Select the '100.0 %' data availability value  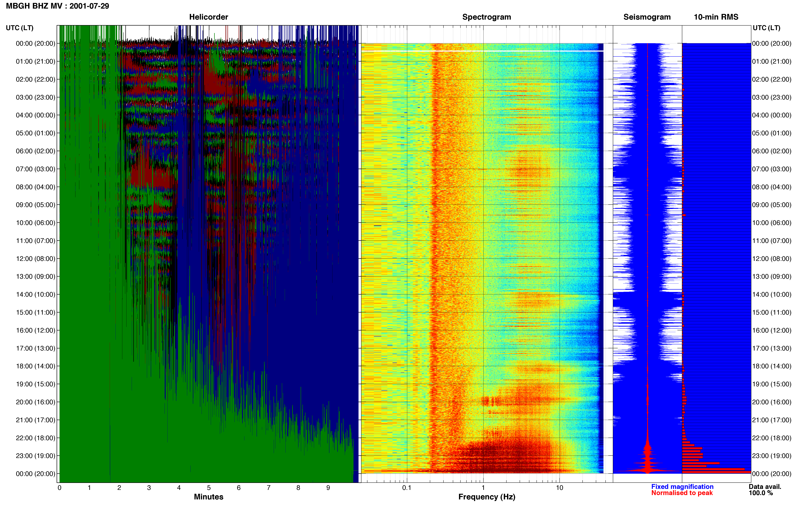pyautogui.click(x=761, y=493)
